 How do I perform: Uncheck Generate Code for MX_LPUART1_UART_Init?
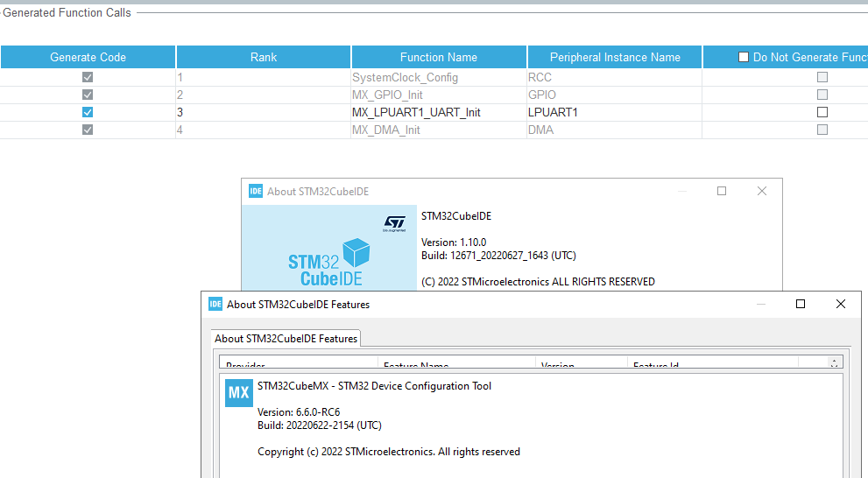tap(88, 112)
